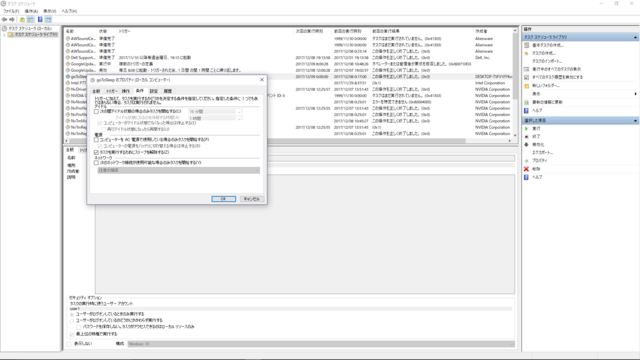Open ファイル(F) menu
Viewport: 640px width, 360px height.
11,11
